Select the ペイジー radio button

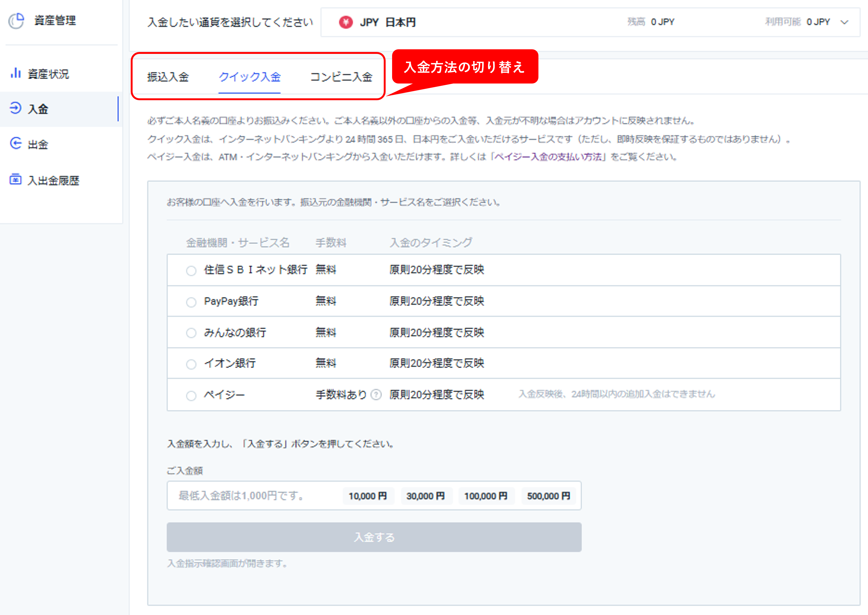coord(191,396)
